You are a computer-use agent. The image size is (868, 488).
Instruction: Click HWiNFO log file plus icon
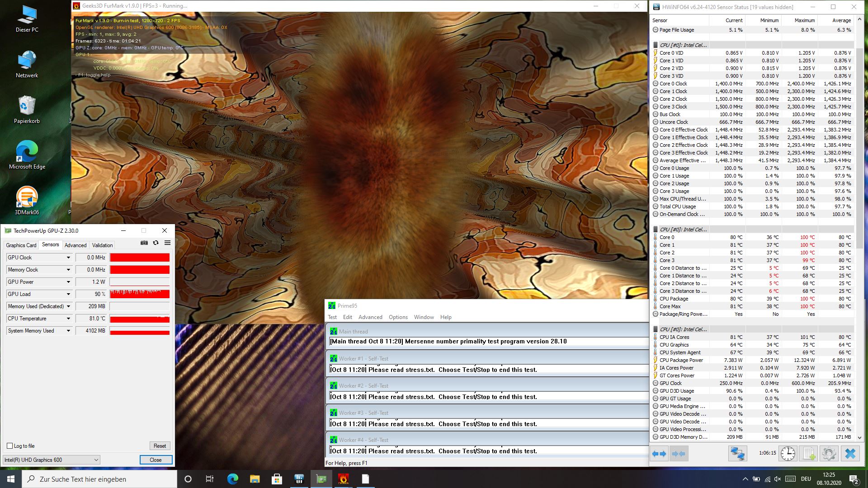coord(808,454)
